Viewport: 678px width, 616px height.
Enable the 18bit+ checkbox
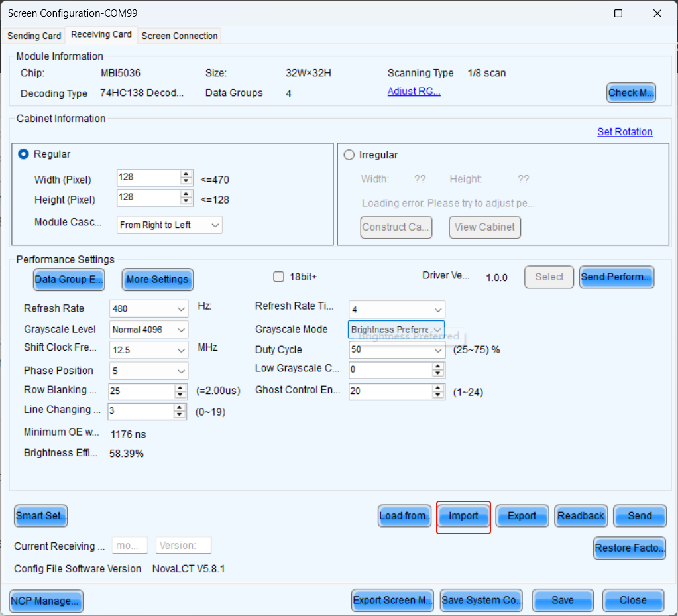pyautogui.click(x=279, y=277)
